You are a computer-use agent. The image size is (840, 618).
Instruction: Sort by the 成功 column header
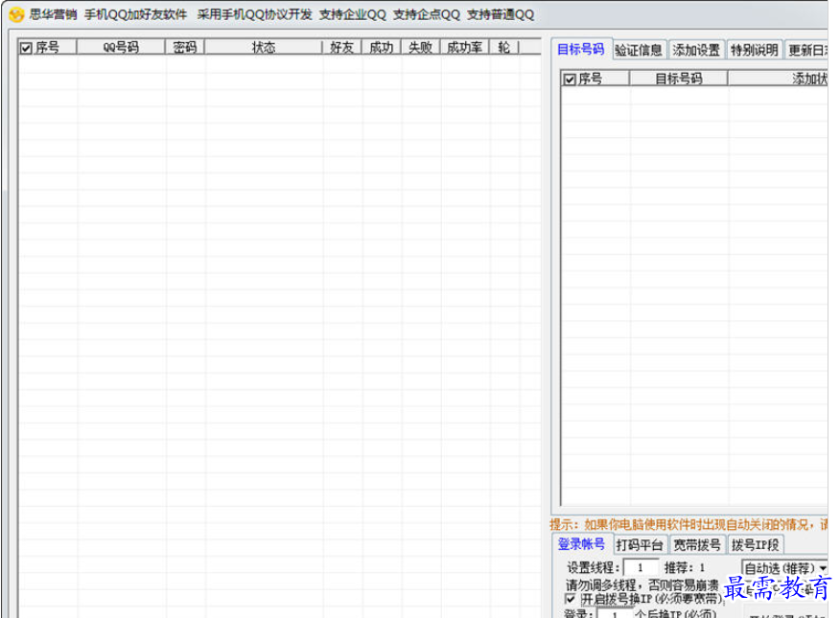382,47
